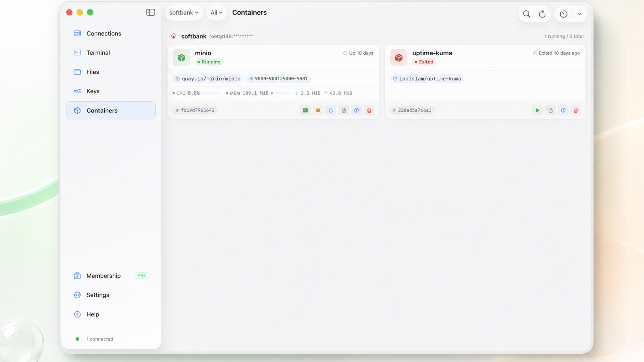644x362 pixels.
Task: Click the 9000-9001>9000-9001 port mapping tag
Action: pos(278,79)
